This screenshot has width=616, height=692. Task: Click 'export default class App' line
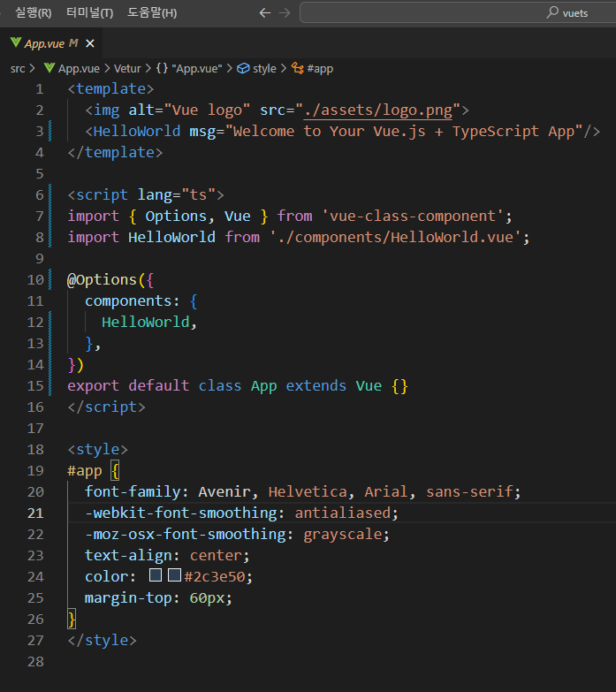(172, 385)
